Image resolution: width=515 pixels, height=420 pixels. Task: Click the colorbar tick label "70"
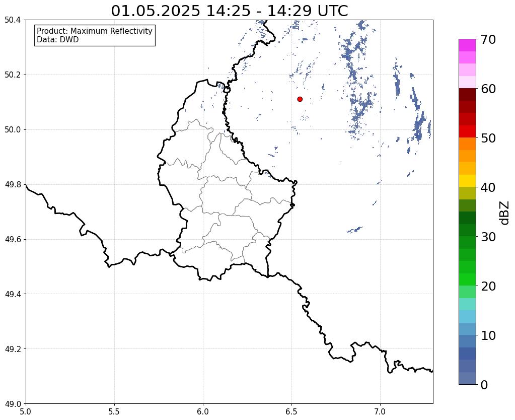pyautogui.click(x=488, y=39)
